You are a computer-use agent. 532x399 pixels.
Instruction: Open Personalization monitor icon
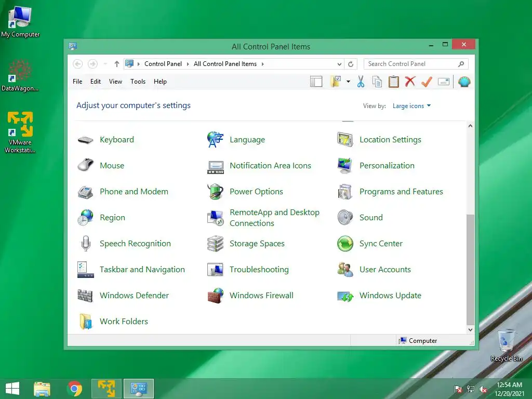pyautogui.click(x=345, y=166)
